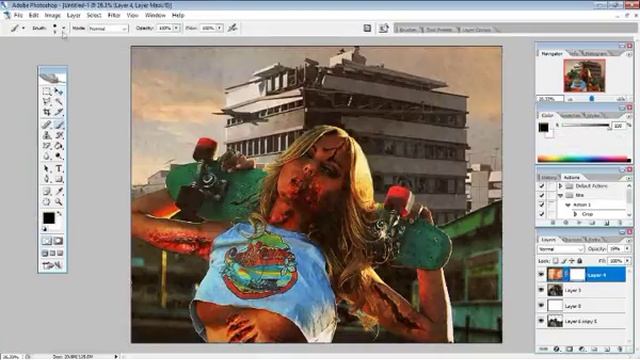Click the toolbox foreground color swatch

pos(49,218)
